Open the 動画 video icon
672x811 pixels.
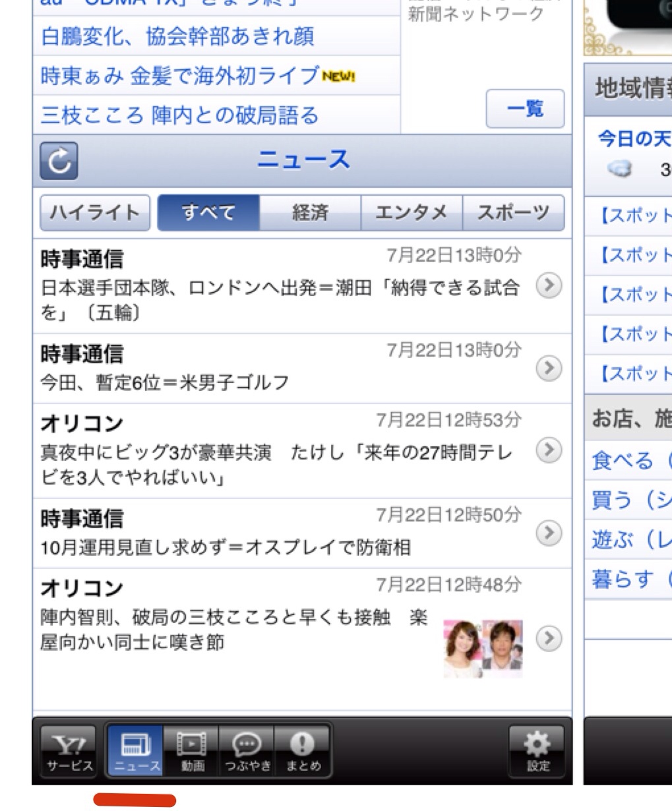tap(192, 750)
